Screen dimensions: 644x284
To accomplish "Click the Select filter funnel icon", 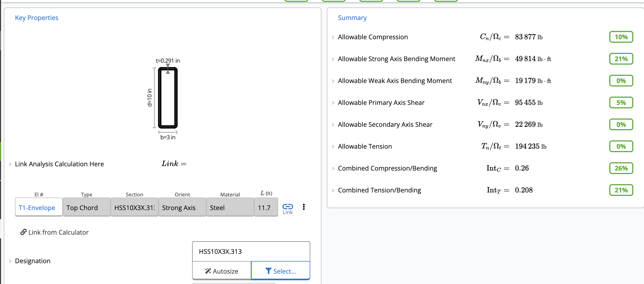I will (269, 271).
